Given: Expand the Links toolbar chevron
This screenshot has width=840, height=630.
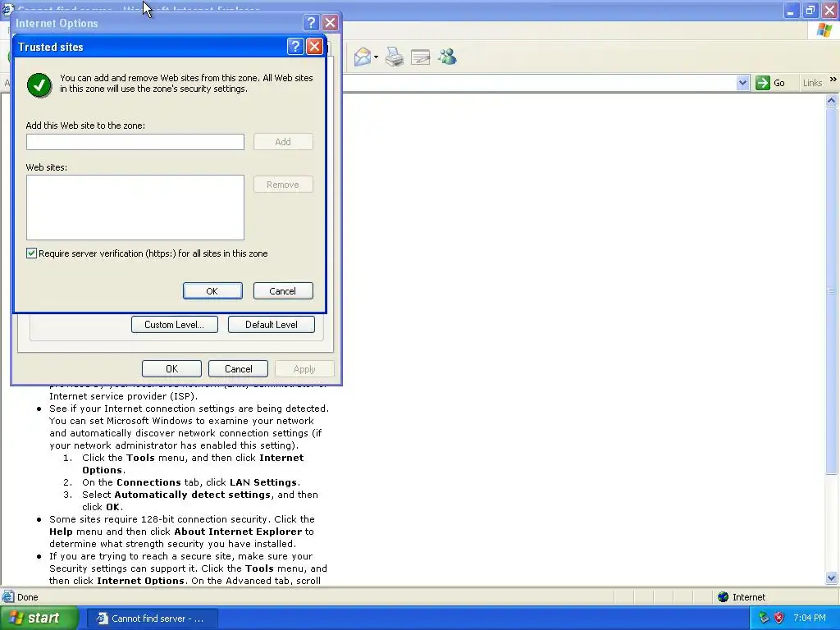Looking at the screenshot, I should (833, 80).
